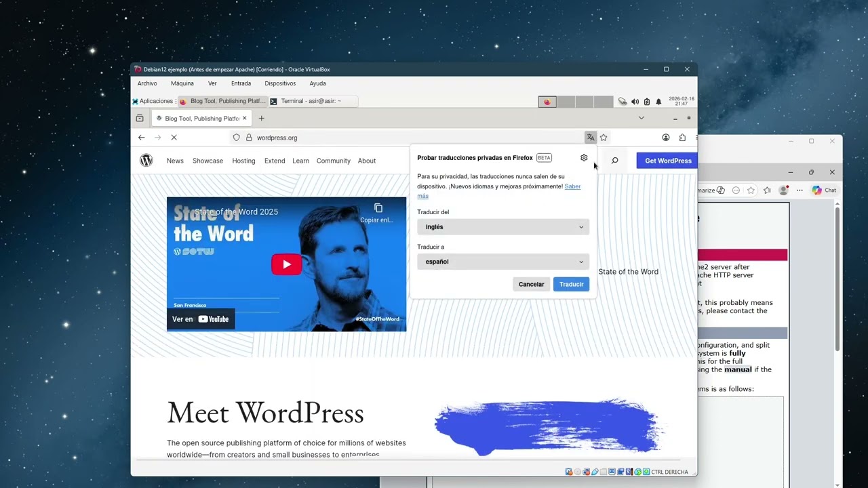This screenshot has width=868, height=488.
Task: Open the Hosting link in WordPress nav
Action: [x=243, y=161]
